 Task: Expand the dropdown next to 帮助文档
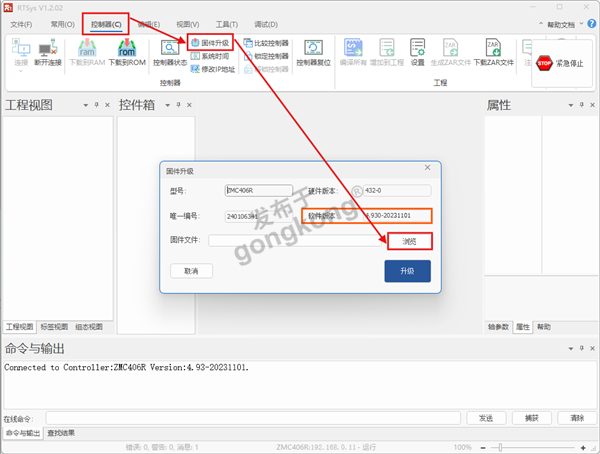coord(581,24)
